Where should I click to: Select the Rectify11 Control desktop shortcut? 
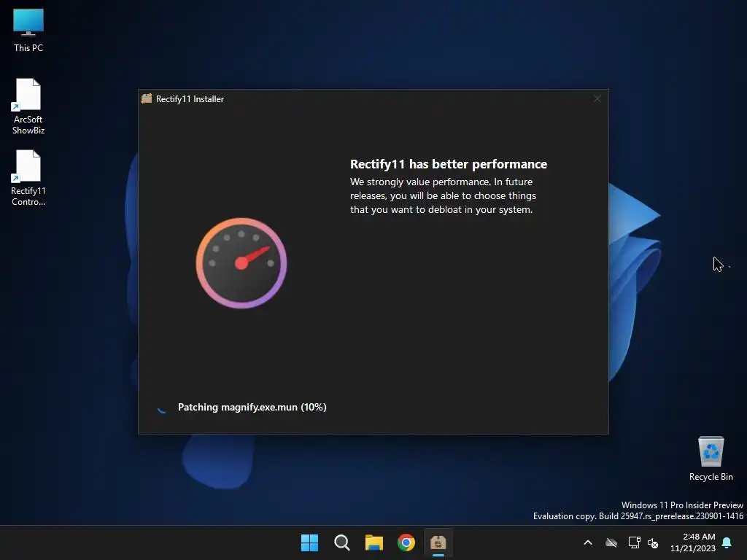(28, 178)
